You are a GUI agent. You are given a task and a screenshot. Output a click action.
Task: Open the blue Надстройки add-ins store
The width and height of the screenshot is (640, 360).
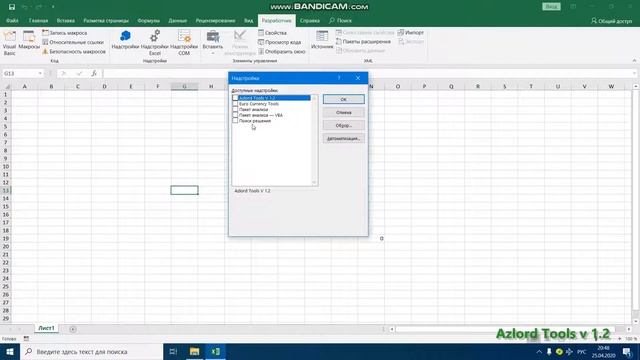pyautogui.click(x=125, y=40)
